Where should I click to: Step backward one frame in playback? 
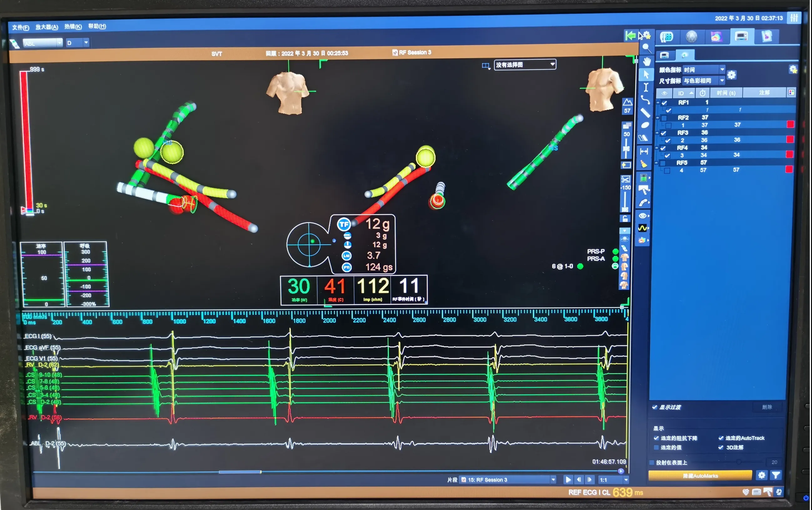tap(579, 479)
